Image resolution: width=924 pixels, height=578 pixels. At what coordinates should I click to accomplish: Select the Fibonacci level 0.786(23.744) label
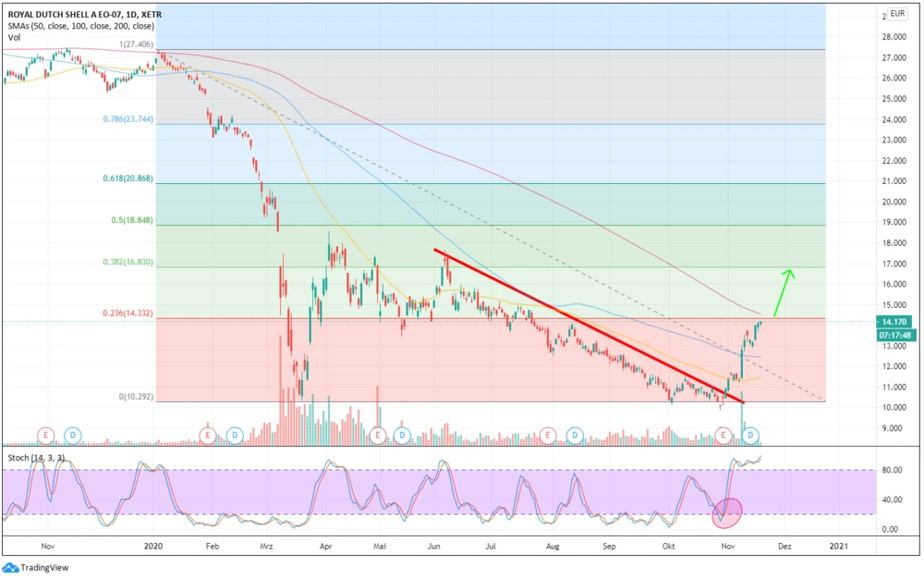click(x=128, y=118)
